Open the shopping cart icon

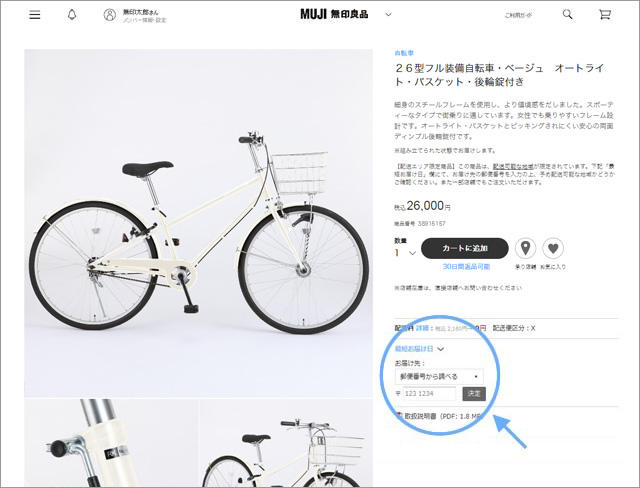[604, 15]
